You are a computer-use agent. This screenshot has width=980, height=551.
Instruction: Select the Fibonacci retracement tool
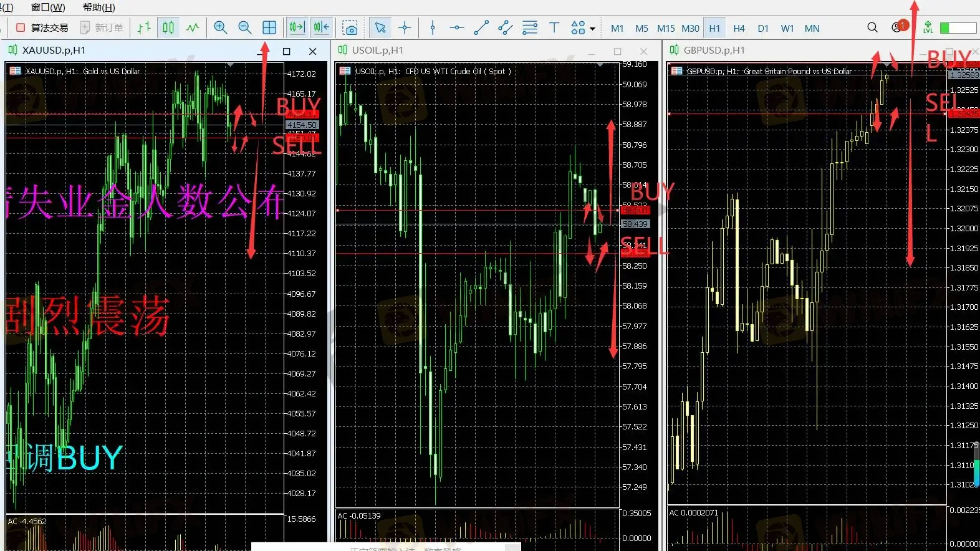click(x=530, y=27)
